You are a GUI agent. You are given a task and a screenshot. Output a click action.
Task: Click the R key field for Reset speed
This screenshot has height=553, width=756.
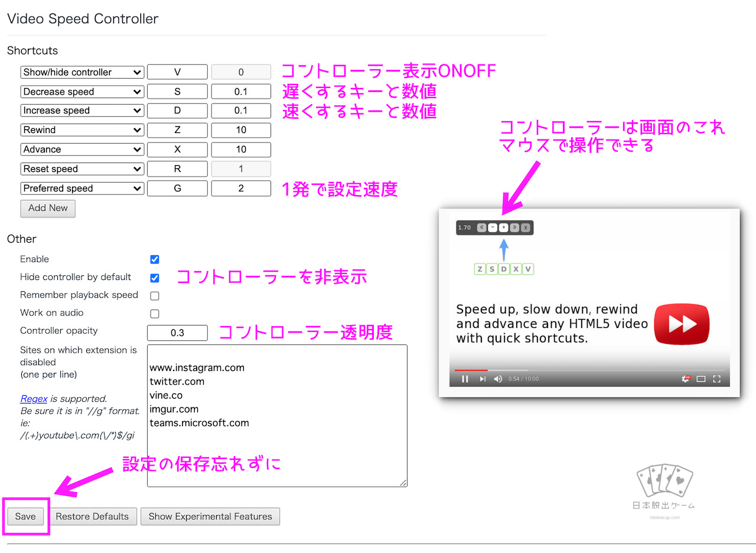(x=177, y=169)
